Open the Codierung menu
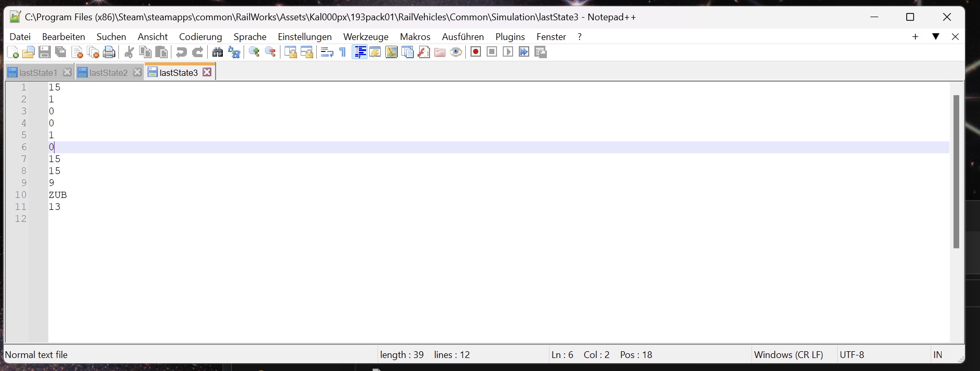980x371 pixels. coord(200,37)
